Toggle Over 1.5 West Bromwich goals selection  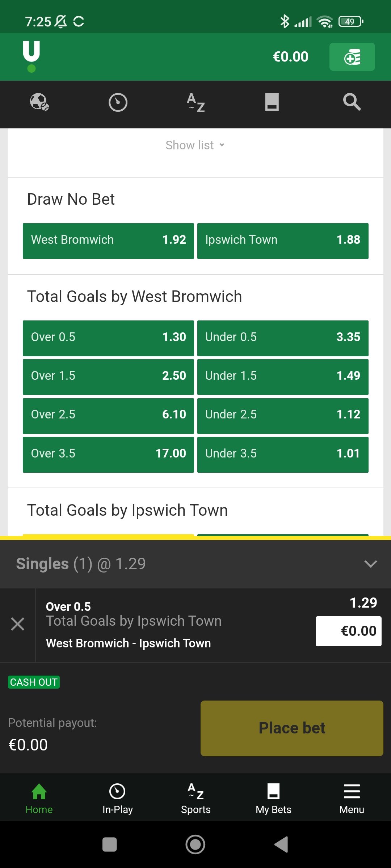coord(108,376)
